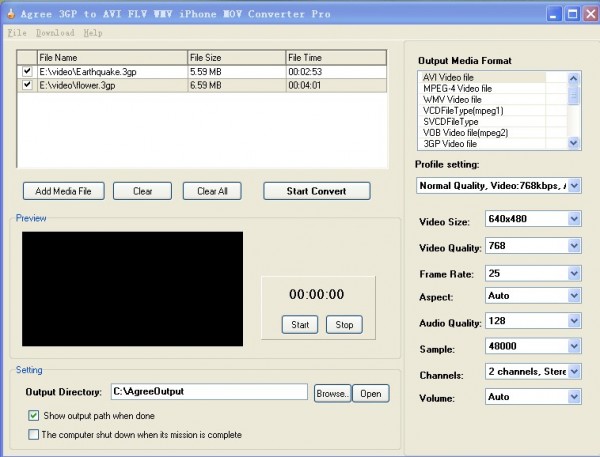Expand the Video Size dropdown
Viewport: 600px width, 457px height.
(x=574, y=218)
